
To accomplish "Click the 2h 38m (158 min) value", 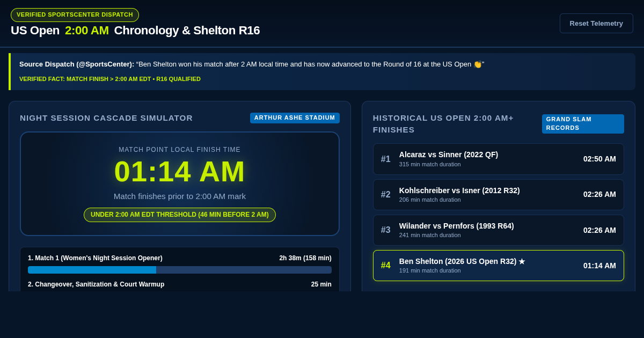I will 305,258.
